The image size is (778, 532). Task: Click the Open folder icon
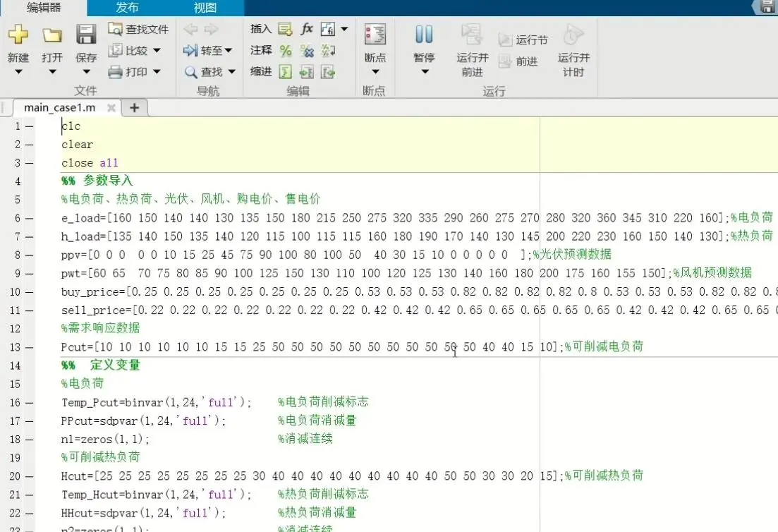[52, 35]
